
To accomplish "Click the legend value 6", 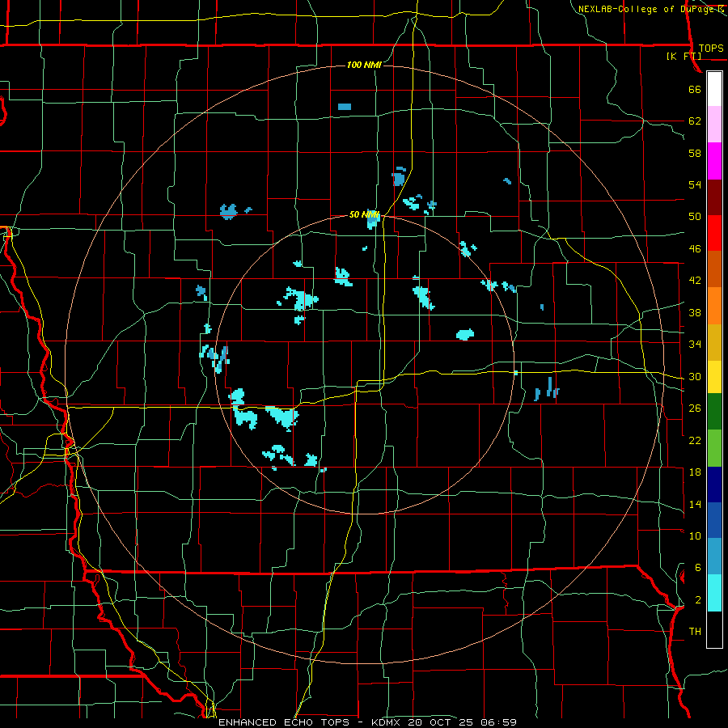I will pyautogui.click(x=697, y=568).
